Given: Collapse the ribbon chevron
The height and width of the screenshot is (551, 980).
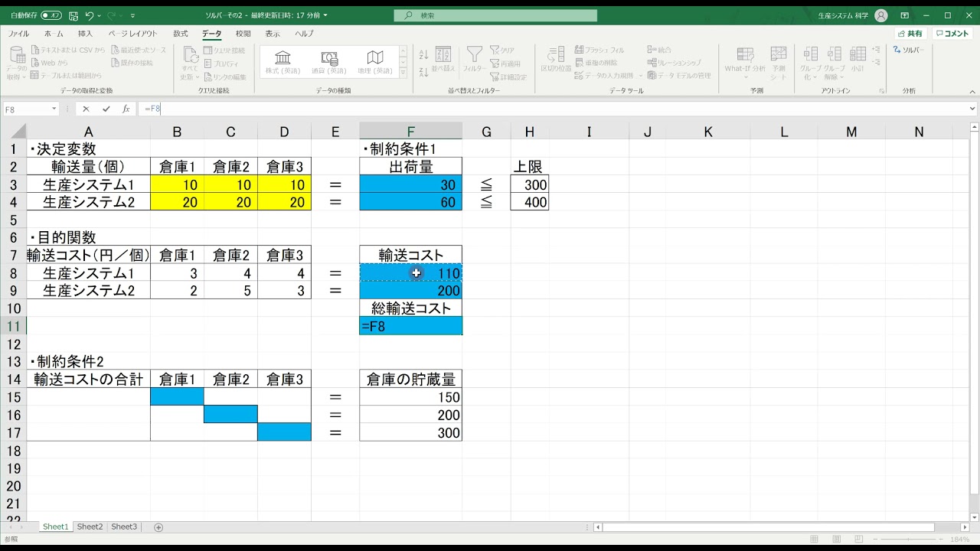Looking at the screenshot, I should pos(971,90).
